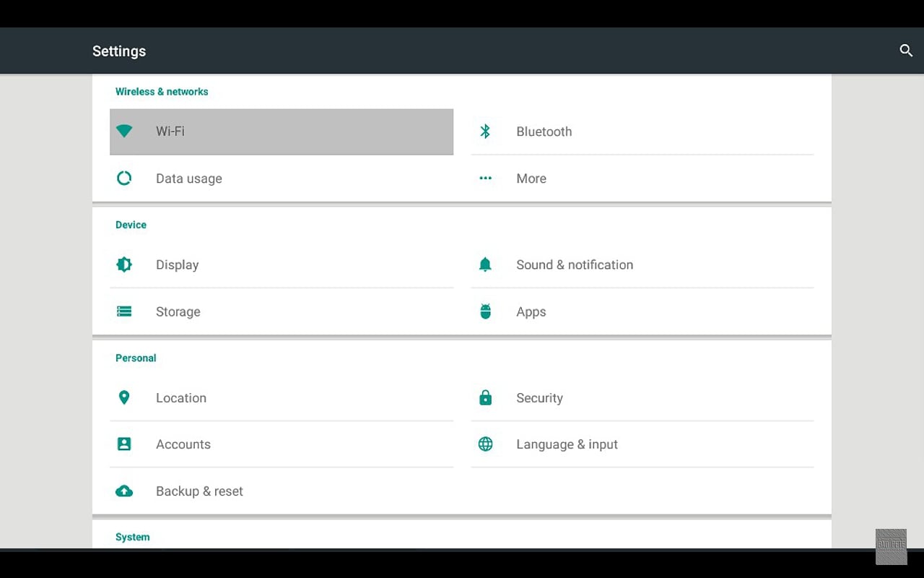Image resolution: width=924 pixels, height=578 pixels.
Task: Click the watermark thumbnail in bottom corner
Action: [x=891, y=546]
